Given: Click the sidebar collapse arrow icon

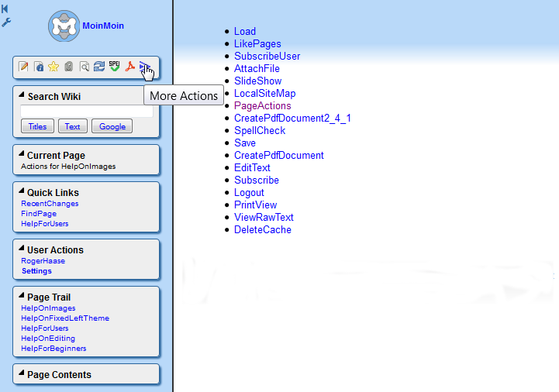Looking at the screenshot, I should pyautogui.click(x=5, y=8).
